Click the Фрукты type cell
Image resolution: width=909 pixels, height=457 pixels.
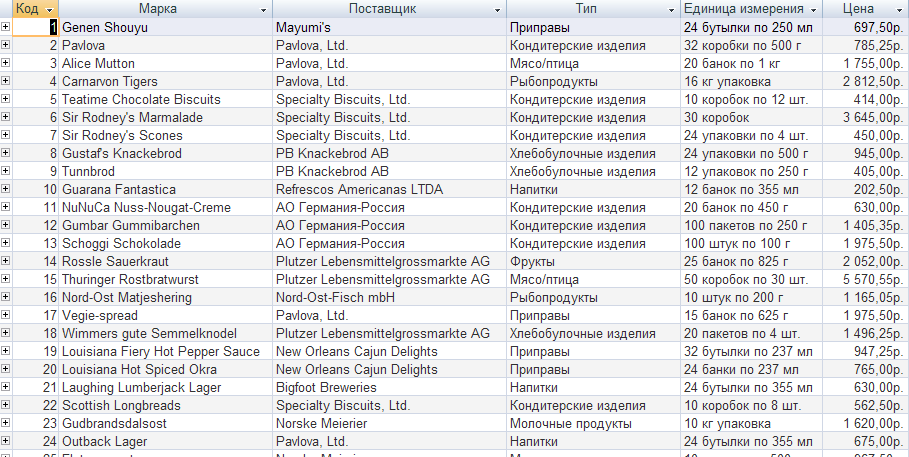593,261
